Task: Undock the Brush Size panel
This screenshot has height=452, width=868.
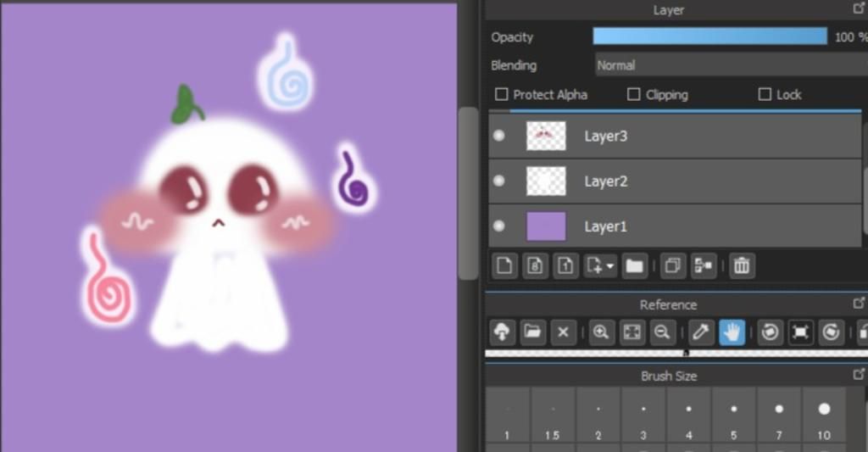Action: click(859, 375)
